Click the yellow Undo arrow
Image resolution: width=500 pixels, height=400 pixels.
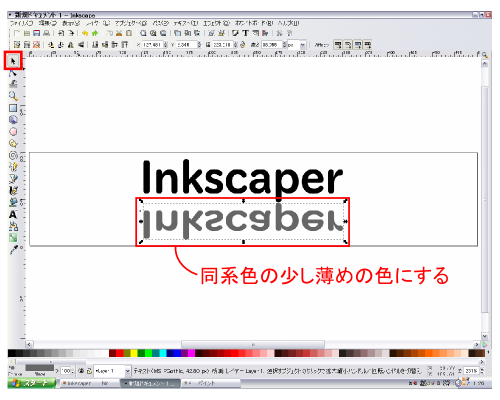pos(85,33)
